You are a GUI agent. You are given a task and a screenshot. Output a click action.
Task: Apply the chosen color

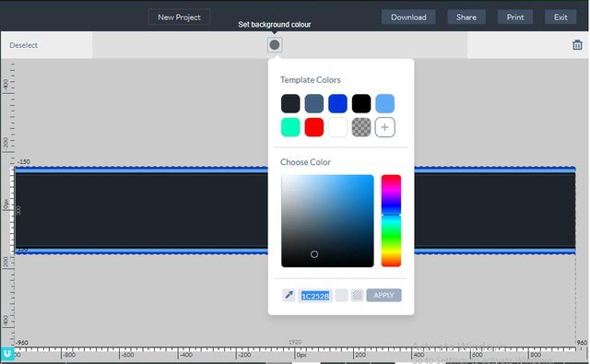(383, 295)
